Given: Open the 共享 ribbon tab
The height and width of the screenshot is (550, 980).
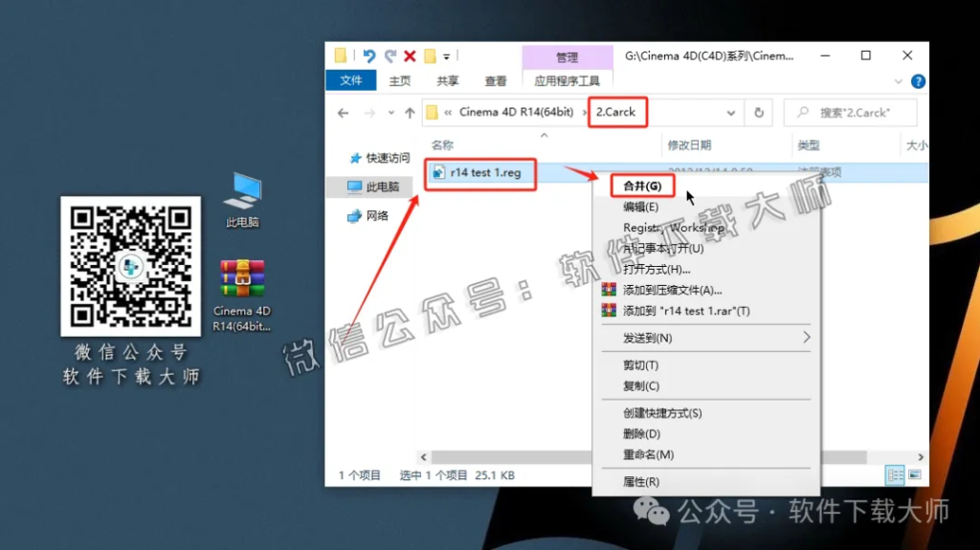Looking at the screenshot, I should (448, 81).
